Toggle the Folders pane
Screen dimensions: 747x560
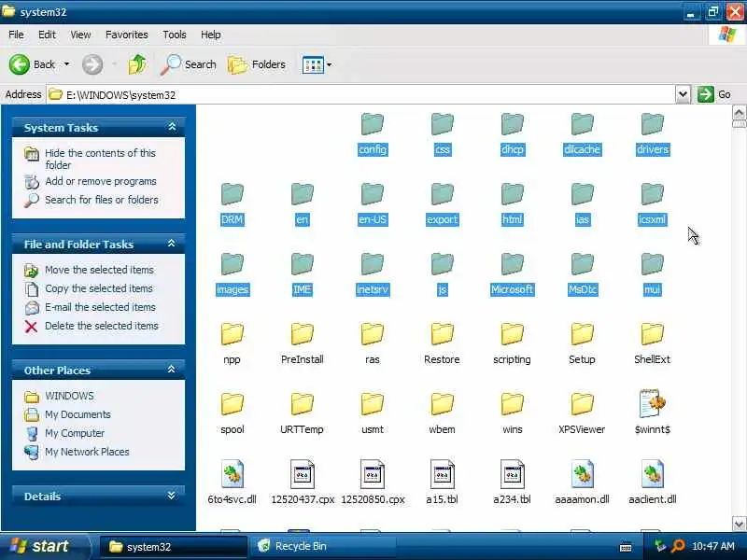[x=257, y=64]
